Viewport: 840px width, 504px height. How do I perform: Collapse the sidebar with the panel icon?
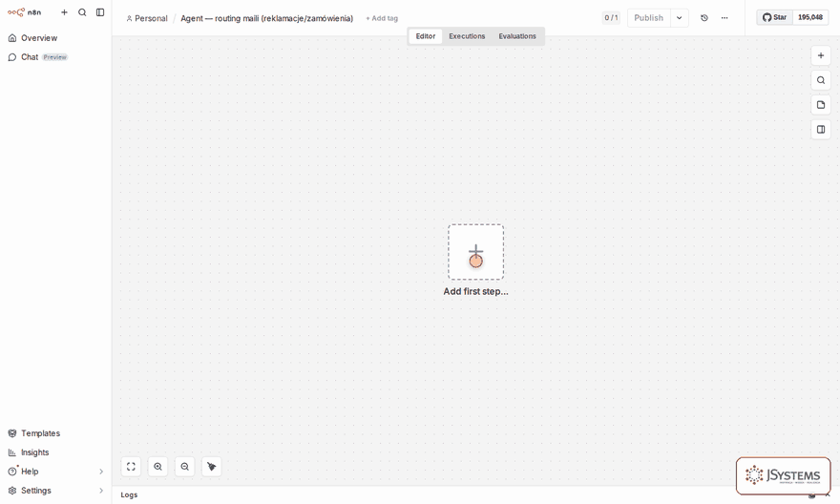coord(100,11)
